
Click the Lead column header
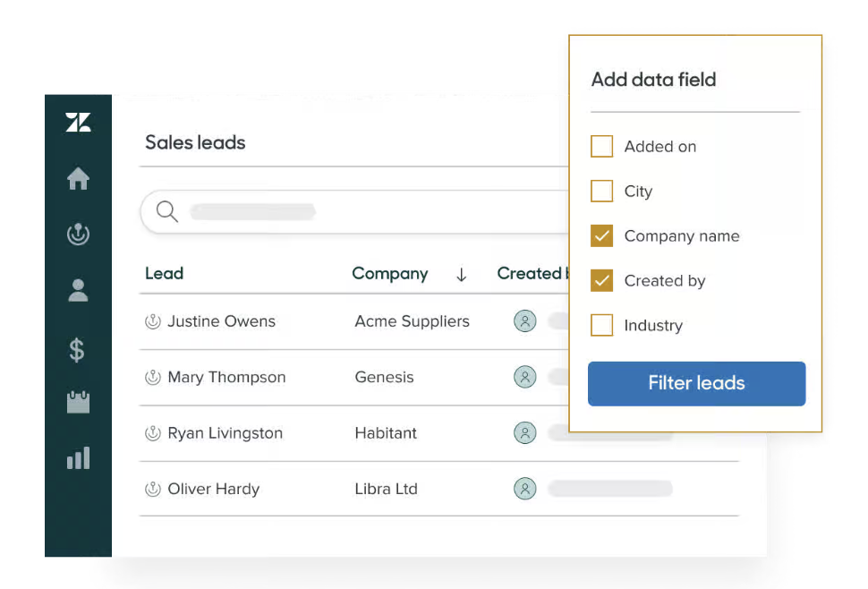pyautogui.click(x=164, y=274)
